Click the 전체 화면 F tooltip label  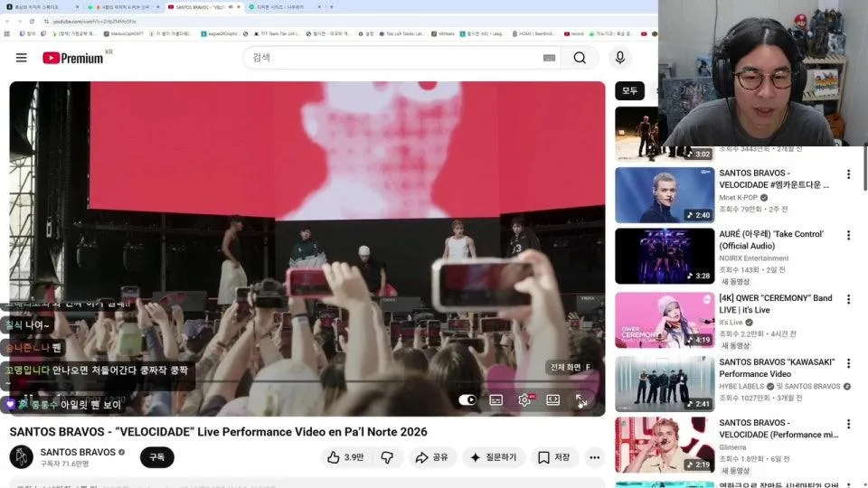[x=571, y=368]
